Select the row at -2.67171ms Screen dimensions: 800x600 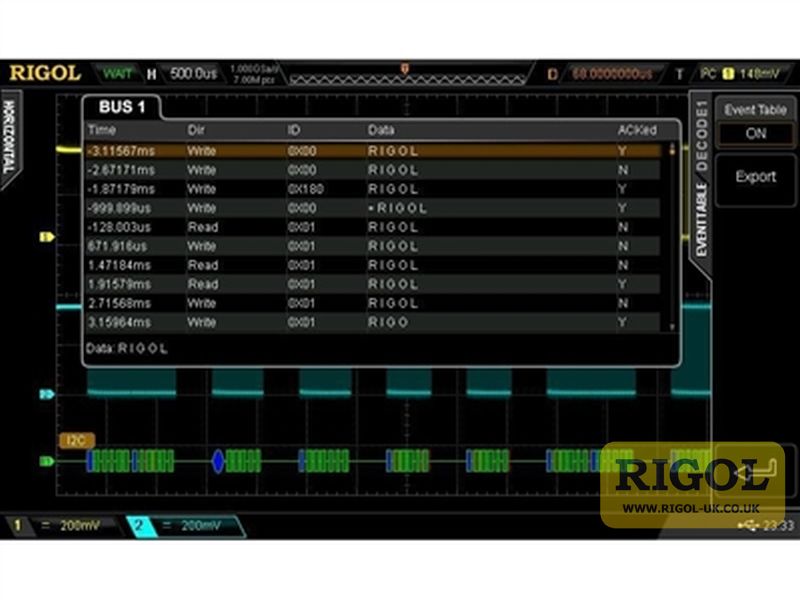(x=372, y=170)
